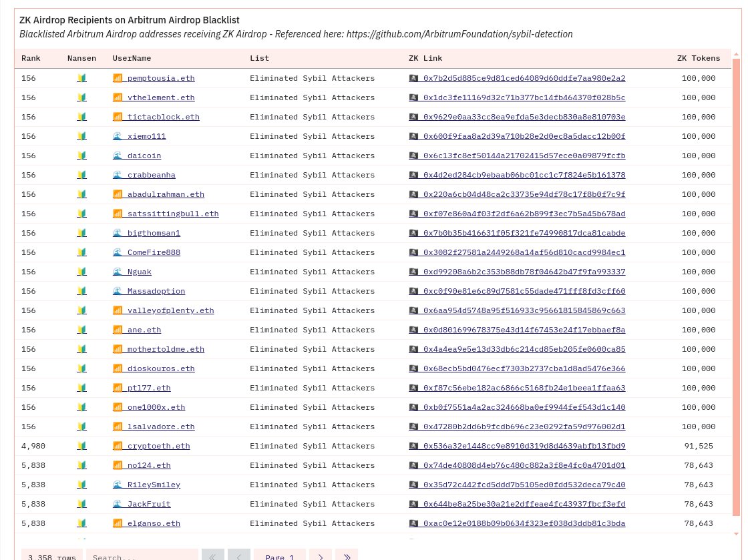Open ptl77.eth username link
Screen dimensions: 748x560
tap(149, 388)
